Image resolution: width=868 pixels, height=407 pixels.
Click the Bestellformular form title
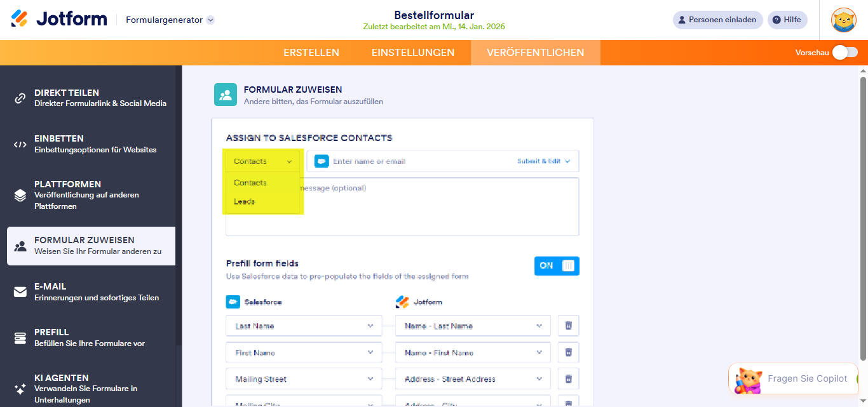click(434, 15)
